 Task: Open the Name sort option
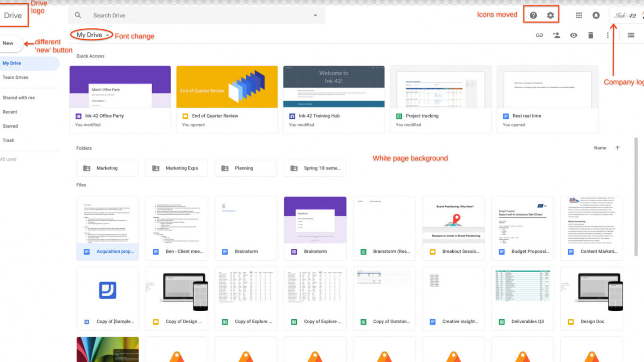[x=600, y=148]
